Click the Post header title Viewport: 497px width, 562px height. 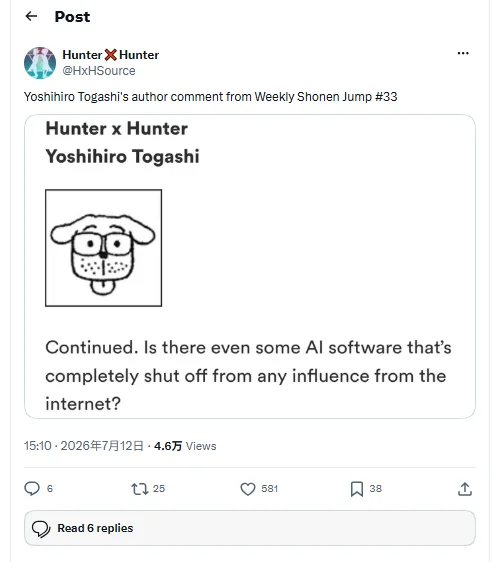pyautogui.click(x=72, y=16)
